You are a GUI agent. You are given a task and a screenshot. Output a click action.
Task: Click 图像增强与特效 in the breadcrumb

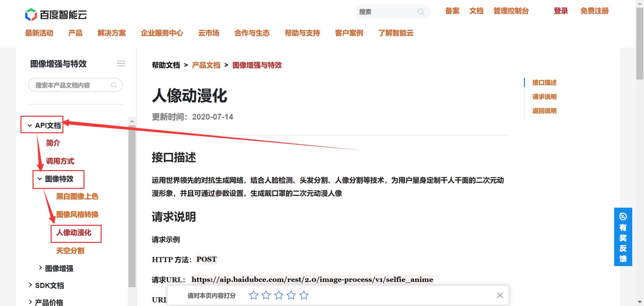tap(257, 65)
